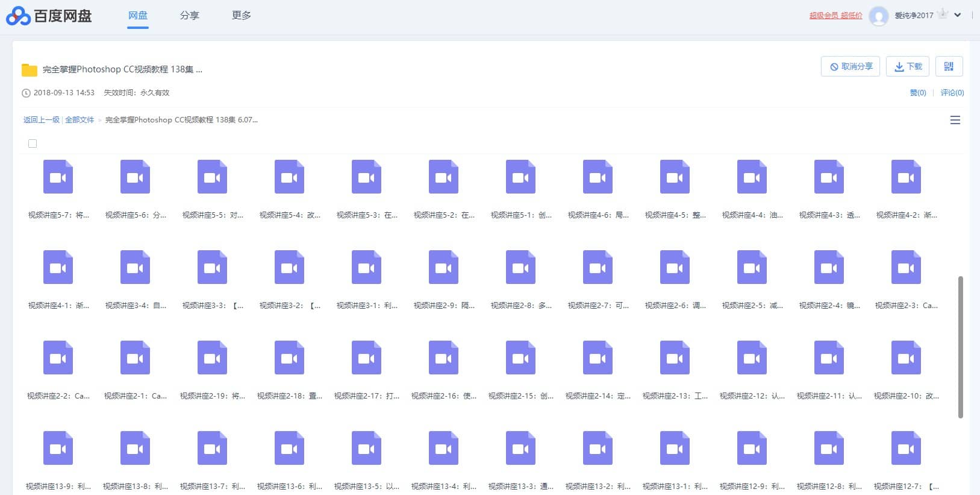Switch to the 分享 tab

pos(190,15)
